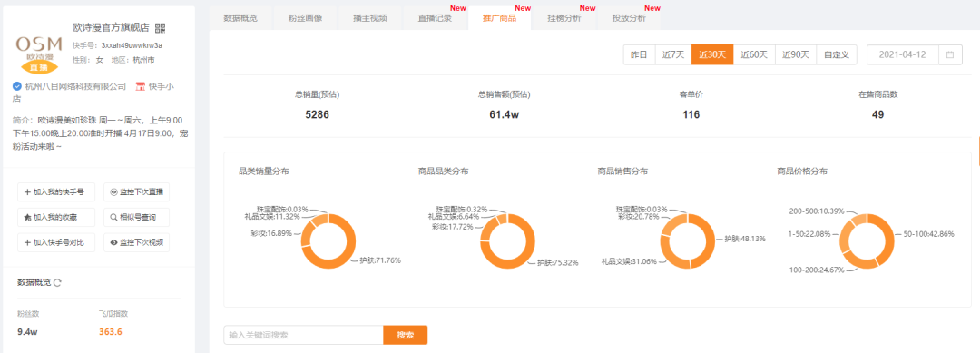
Task: Click the 护肤:48.13% chart label
Action: pyautogui.click(x=745, y=239)
